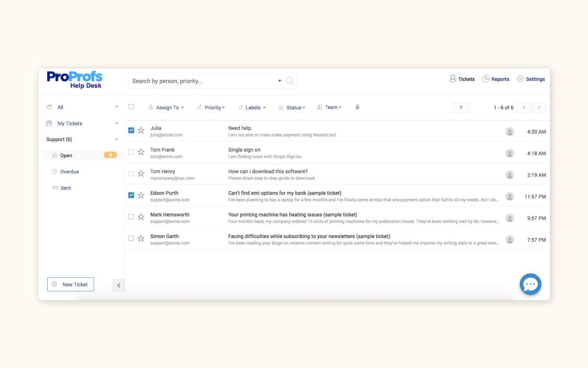This screenshot has width=588, height=368.
Task: Expand the My Tickets chevron
Action: [116, 123]
